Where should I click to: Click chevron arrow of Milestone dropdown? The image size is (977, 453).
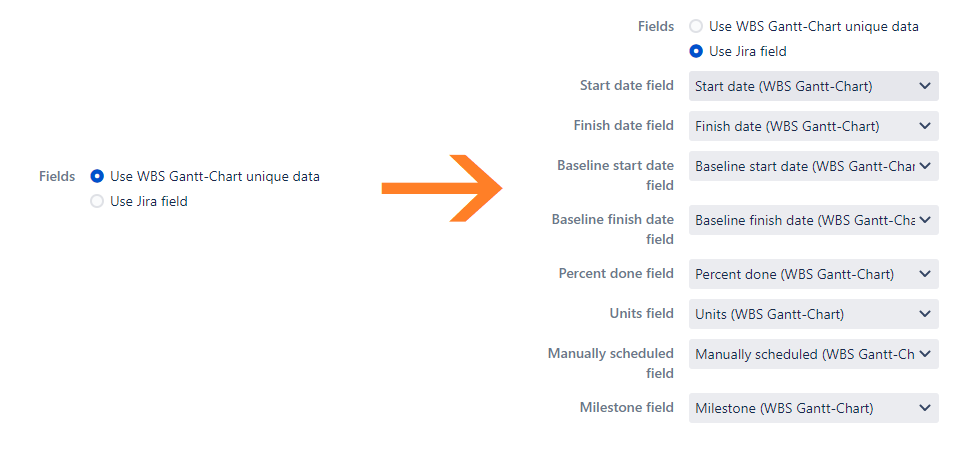click(924, 408)
